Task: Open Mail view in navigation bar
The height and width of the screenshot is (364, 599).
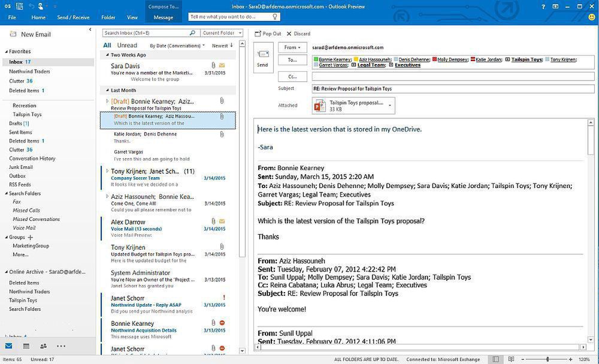Action: 9,346
